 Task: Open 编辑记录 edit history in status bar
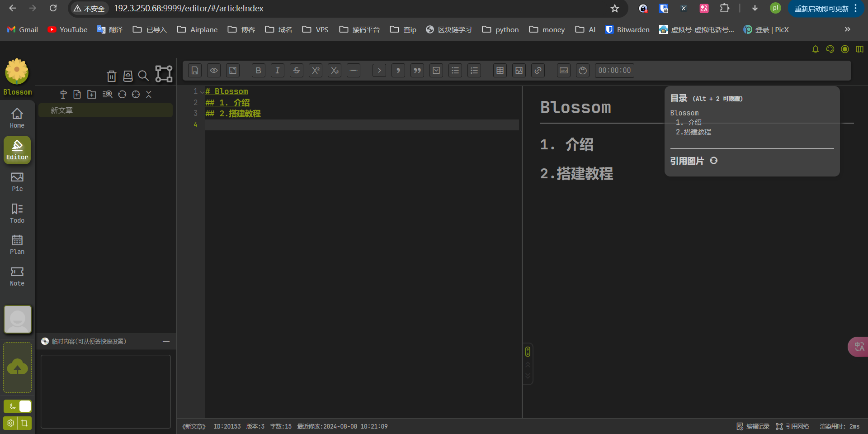753,426
